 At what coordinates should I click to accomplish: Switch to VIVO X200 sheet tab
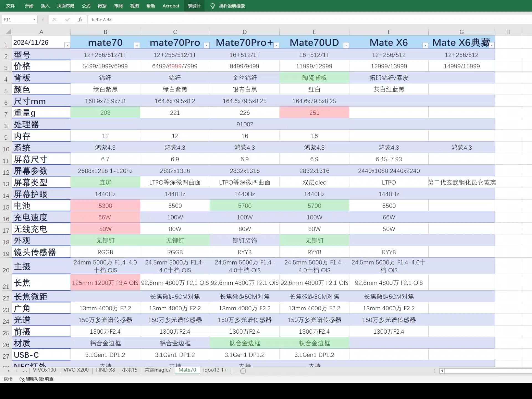[76, 370]
